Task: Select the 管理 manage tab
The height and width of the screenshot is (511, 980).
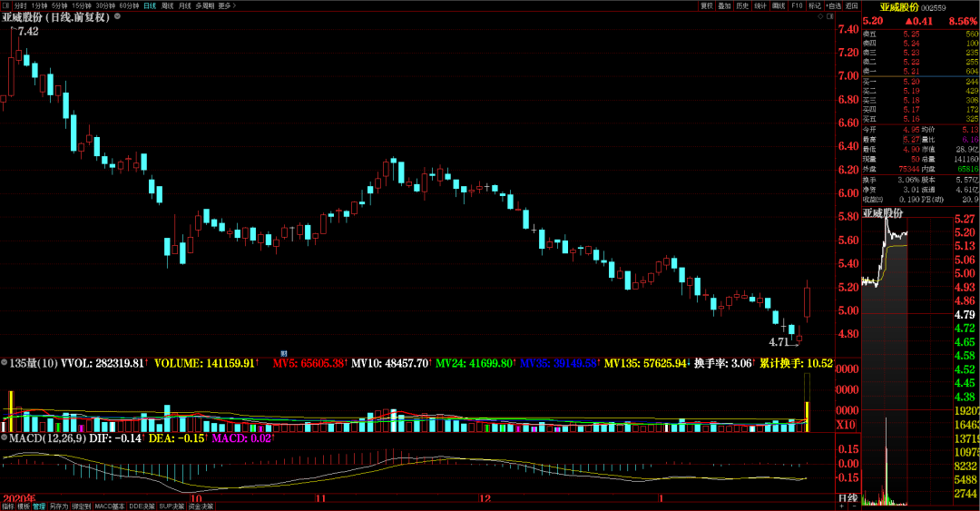Action: click(39, 506)
